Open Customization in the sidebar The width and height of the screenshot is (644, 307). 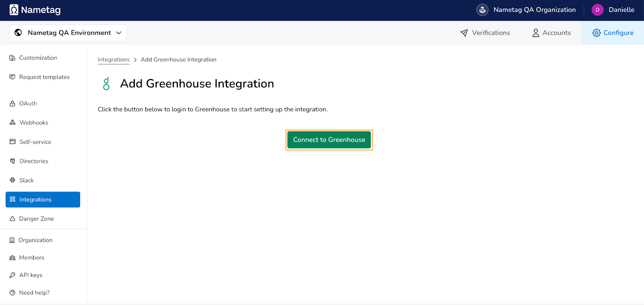[38, 58]
